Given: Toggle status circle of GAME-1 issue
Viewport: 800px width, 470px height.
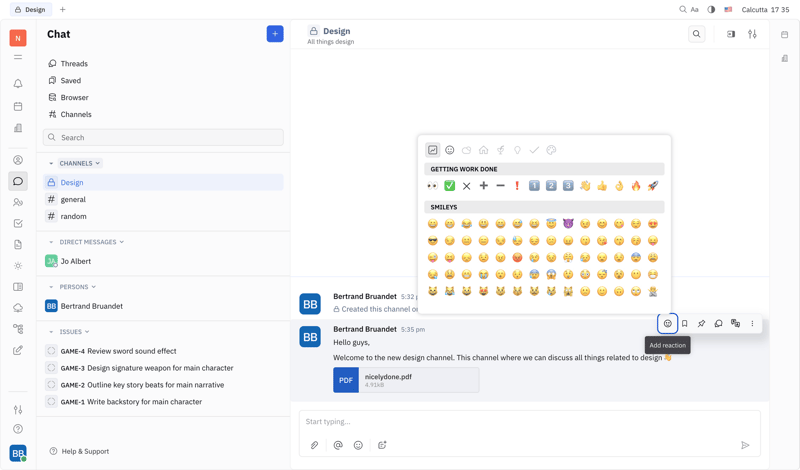Looking at the screenshot, I should coord(51,401).
